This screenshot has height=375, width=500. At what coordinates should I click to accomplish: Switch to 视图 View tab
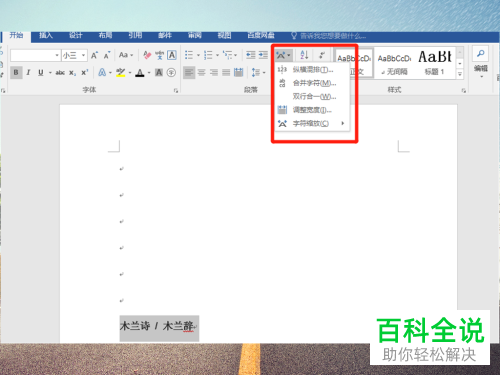click(224, 35)
